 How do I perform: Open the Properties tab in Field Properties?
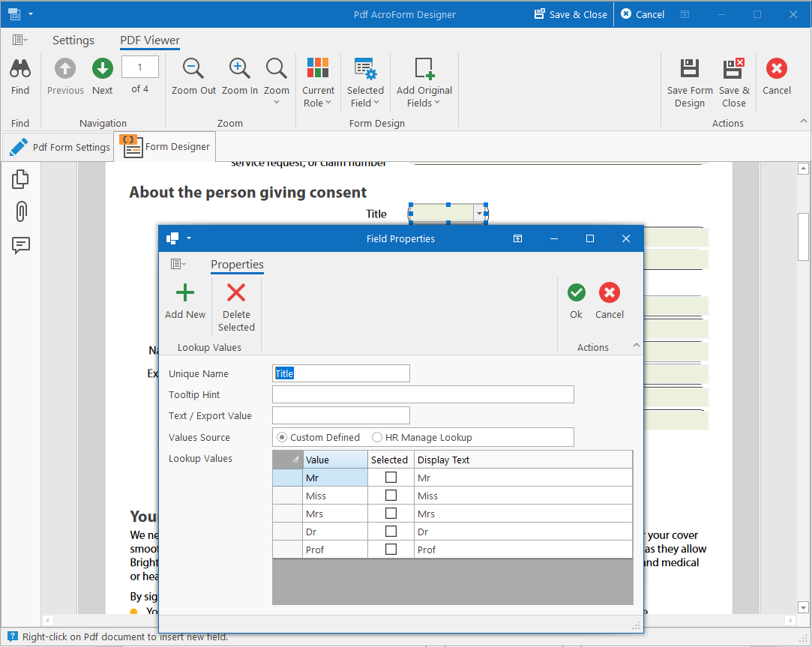237,265
